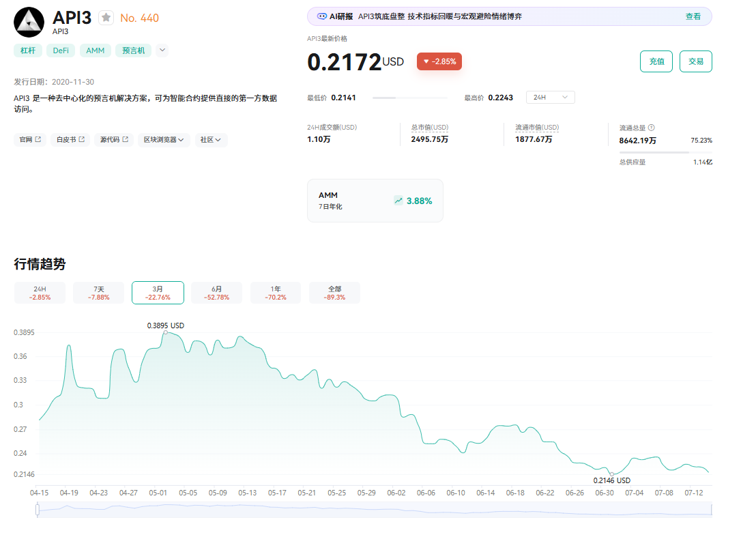Click the 发行日期 2020-11-30 text

(x=54, y=82)
